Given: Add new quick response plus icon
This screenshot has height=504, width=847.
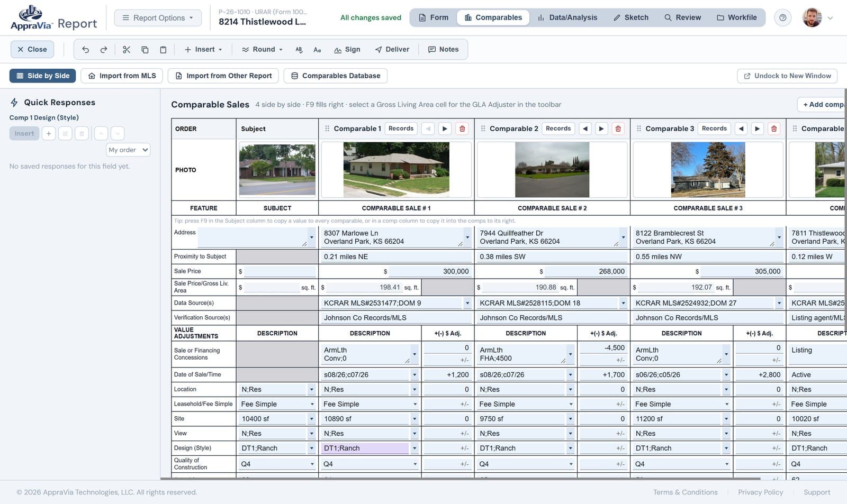Looking at the screenshot, I should (x=49, y=133).
